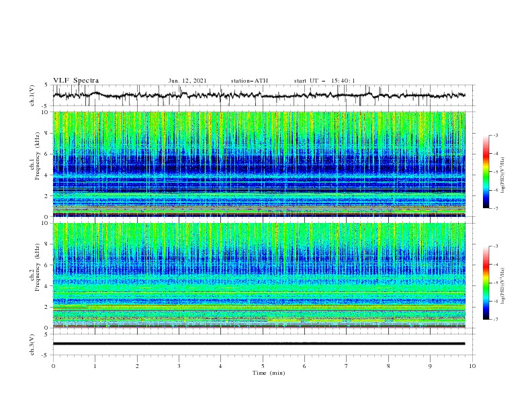Click the ch.1 spectrogram plot
This screenshot has height=411, width=532.
point(259,164)
